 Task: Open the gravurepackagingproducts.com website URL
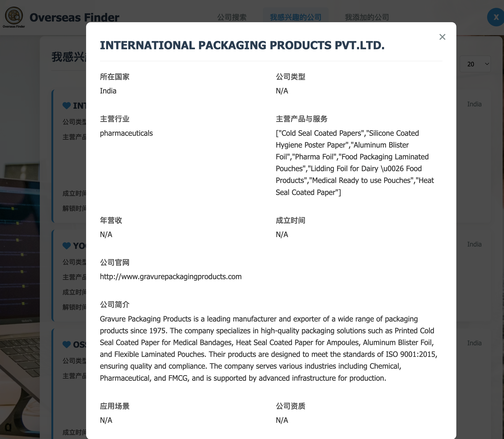click(171, 277)
